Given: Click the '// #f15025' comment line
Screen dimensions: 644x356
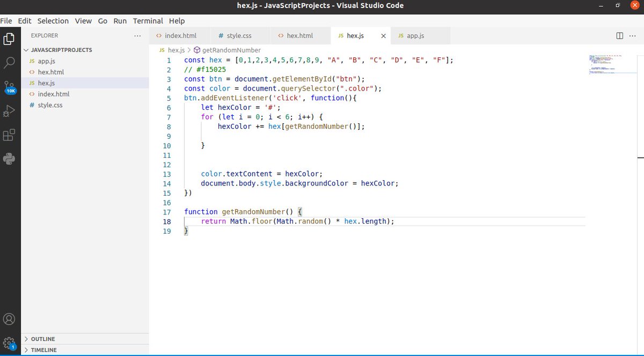Looking at the screenshot, I should (x=205, y=70).
